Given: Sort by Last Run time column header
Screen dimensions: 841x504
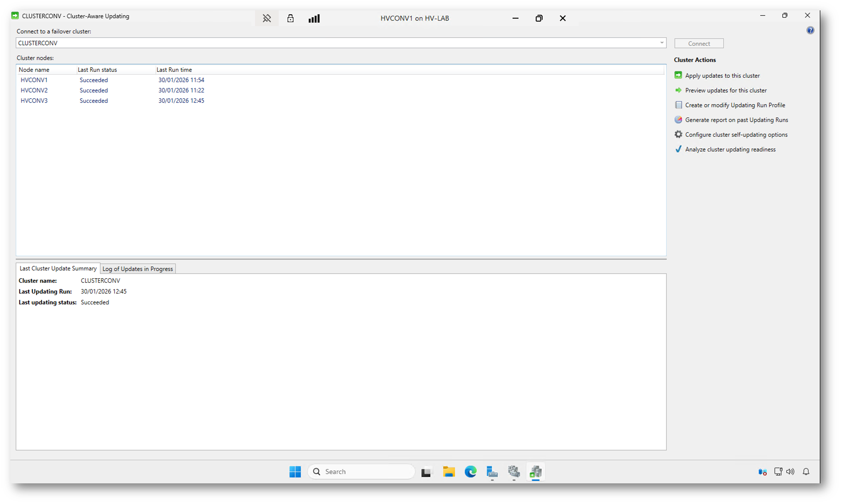Looking at the screenshot, I should (x=174, y=70).
